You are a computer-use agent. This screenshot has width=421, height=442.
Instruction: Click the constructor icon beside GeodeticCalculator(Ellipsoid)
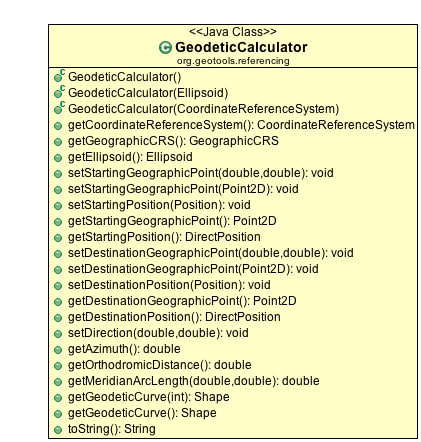click(x=59, y=92)
